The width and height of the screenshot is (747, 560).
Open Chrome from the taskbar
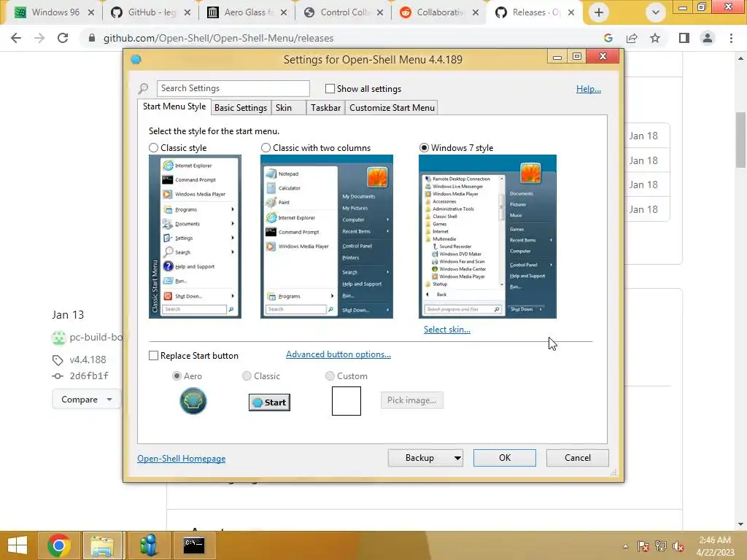(x=59, y=545)
